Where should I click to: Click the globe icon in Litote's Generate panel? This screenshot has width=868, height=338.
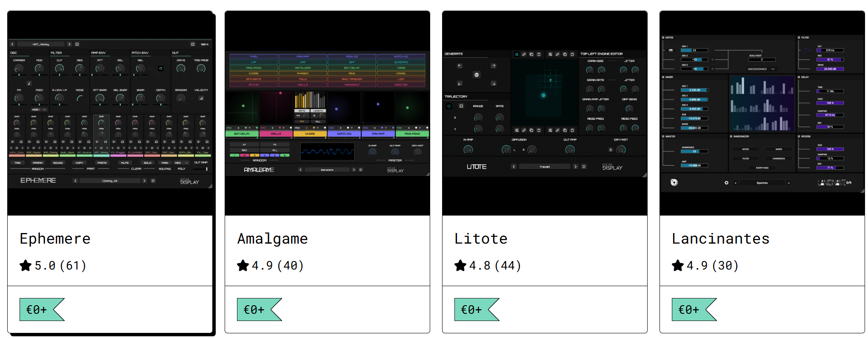pyautogui.click(x=477, y=75)
